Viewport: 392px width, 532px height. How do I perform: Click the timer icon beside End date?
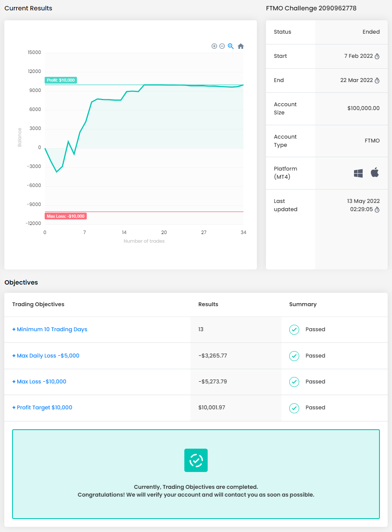coord(377,81)
